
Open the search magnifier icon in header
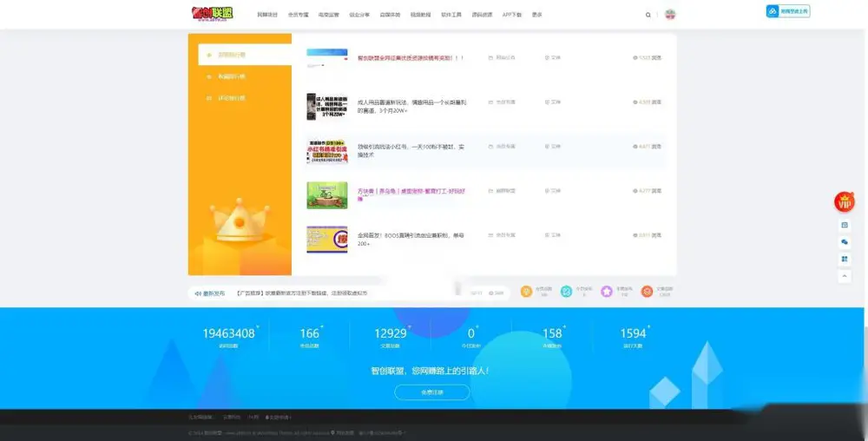[x=648, y=15]
